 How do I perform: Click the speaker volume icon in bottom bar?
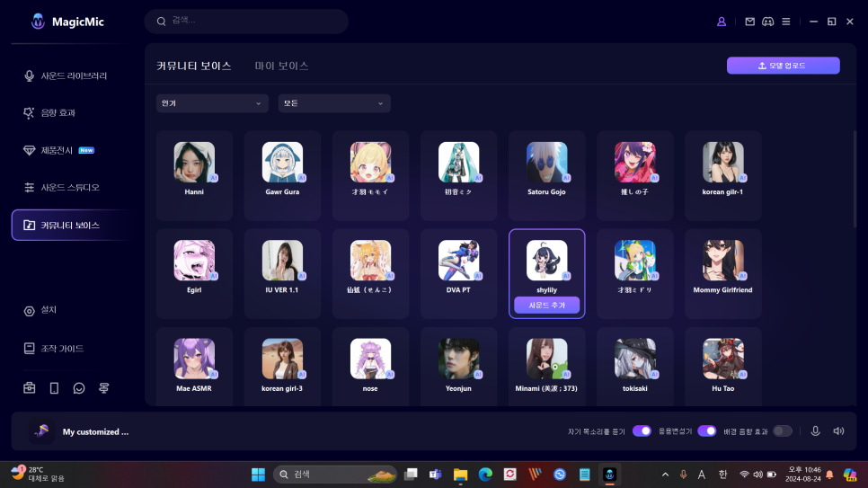[838, 431]
